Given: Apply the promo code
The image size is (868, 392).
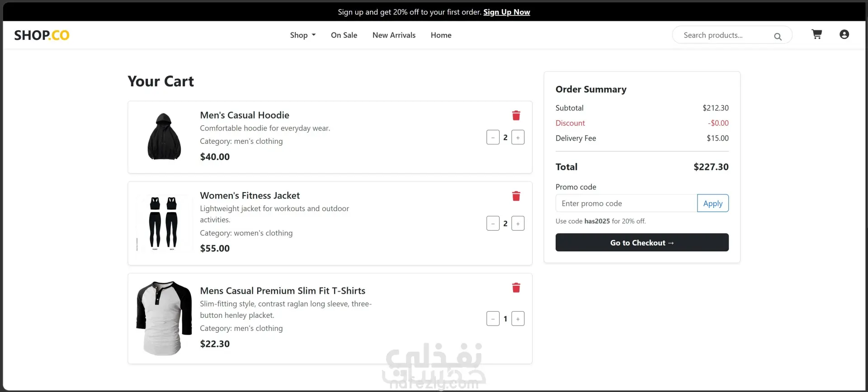Looking at the screenshot, I should coord(713,203).
